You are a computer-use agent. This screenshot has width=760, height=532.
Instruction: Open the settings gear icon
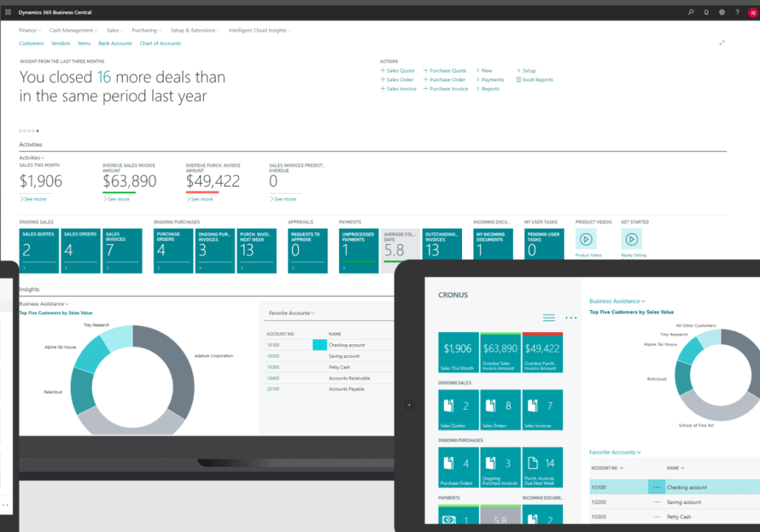click(x=721, y=12)
